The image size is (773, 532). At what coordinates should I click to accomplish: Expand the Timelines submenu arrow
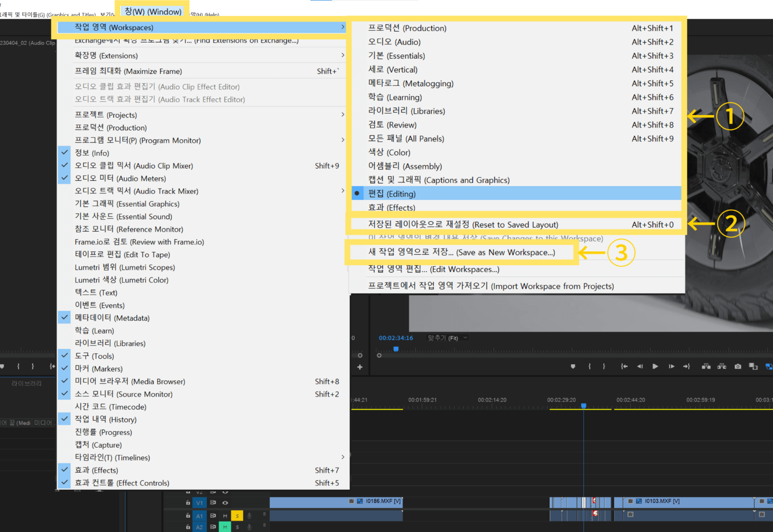click(343, 457)
